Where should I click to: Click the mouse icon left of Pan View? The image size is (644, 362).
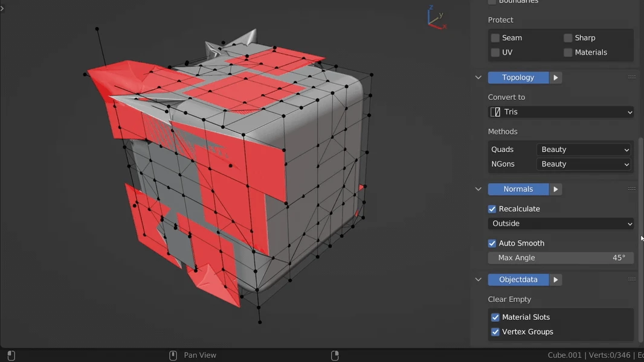click(x=172, y=355)
